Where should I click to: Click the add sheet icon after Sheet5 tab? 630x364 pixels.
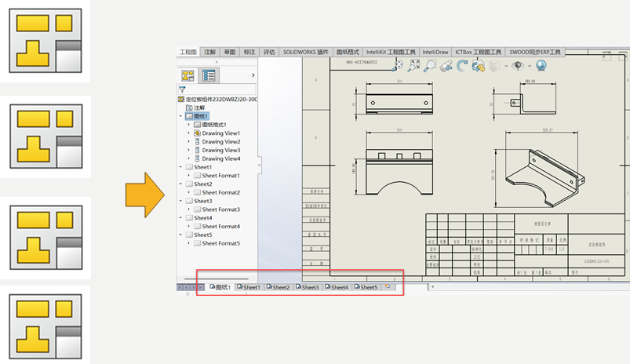[x=387, y=287]
